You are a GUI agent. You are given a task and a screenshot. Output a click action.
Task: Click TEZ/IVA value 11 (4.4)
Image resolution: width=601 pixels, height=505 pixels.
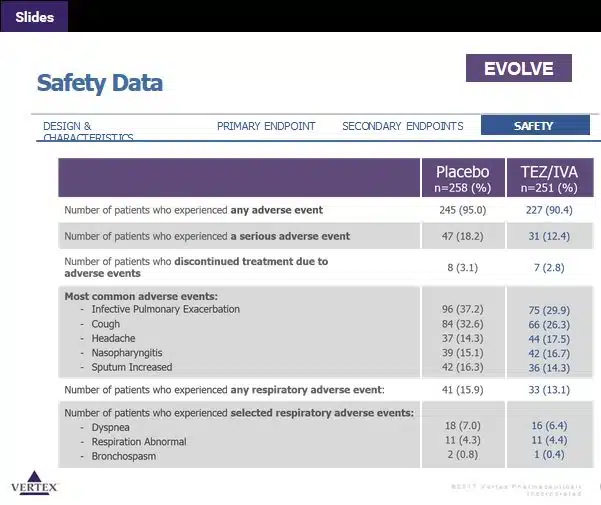tap(549, 440)
